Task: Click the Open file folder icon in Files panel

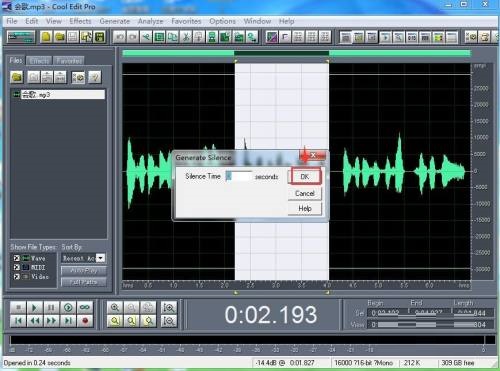Action: 17,77
